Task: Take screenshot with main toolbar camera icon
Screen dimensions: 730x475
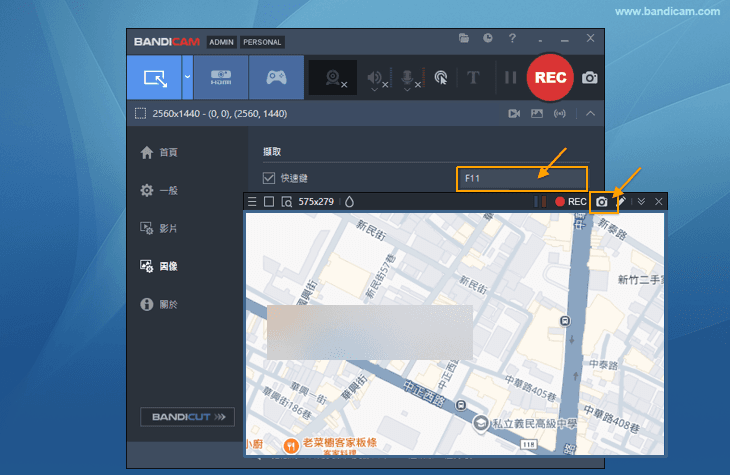Action: coord(590,78)
